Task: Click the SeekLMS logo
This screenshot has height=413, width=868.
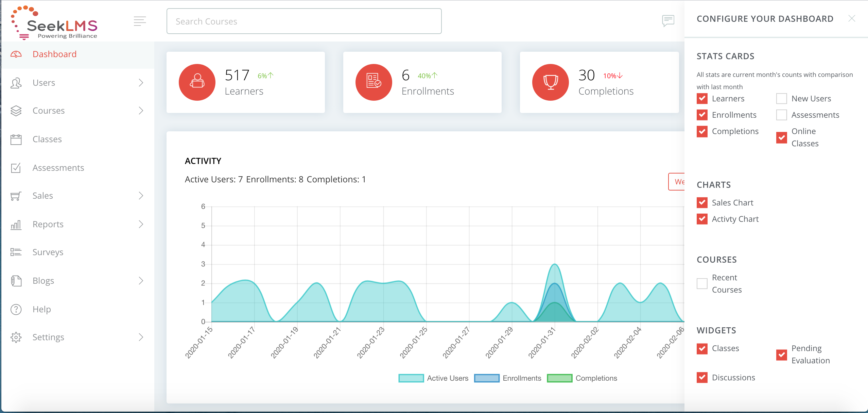Action: (x=54, y=23)
